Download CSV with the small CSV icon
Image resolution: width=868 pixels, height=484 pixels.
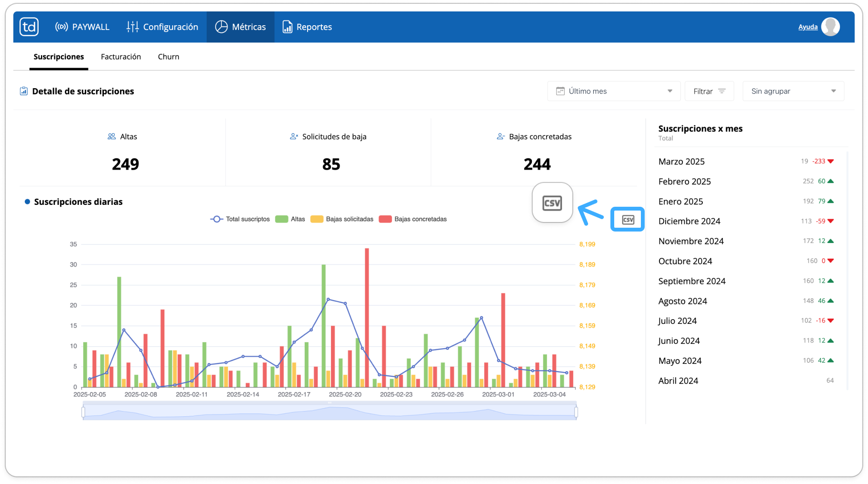coord(628,220)
